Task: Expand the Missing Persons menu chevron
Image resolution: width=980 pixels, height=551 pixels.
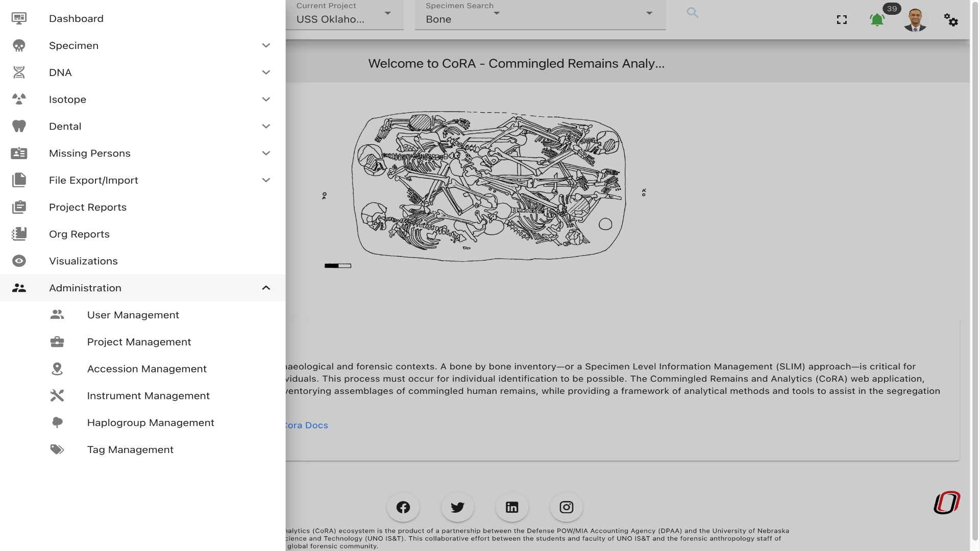Action: (x=266, y=154)
